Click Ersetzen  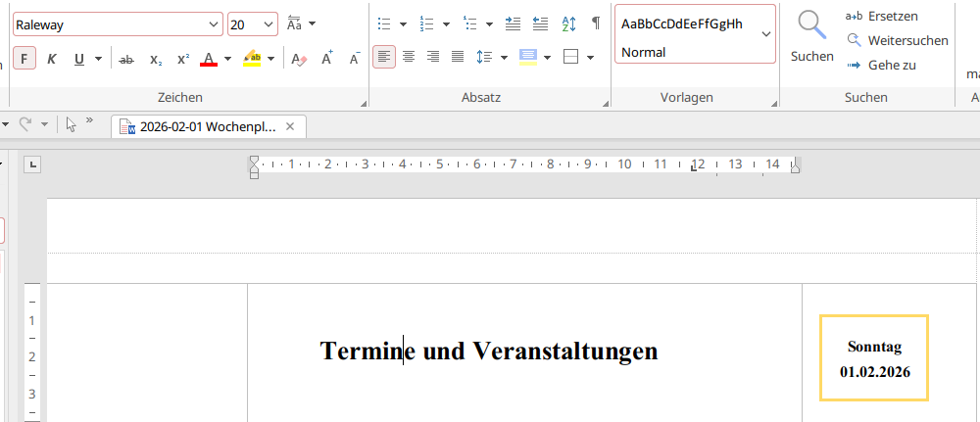pyautogui.click(x=882, y=17)
